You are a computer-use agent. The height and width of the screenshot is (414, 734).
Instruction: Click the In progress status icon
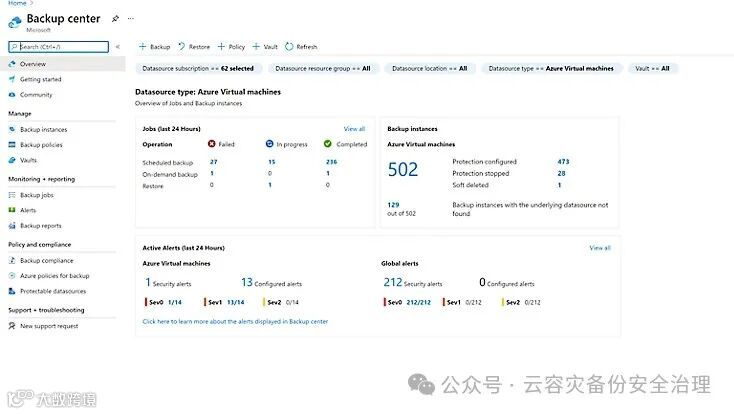(x=270, y=144)
